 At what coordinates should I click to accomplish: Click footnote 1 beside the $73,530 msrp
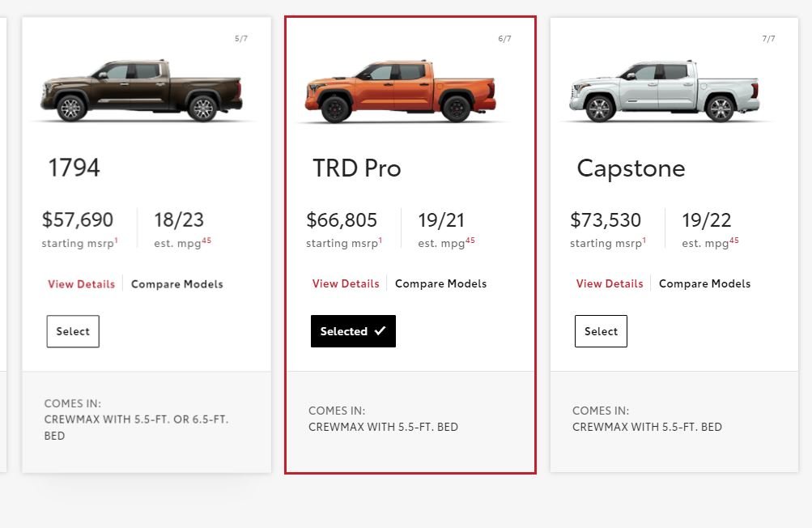(x=644, y=241)
